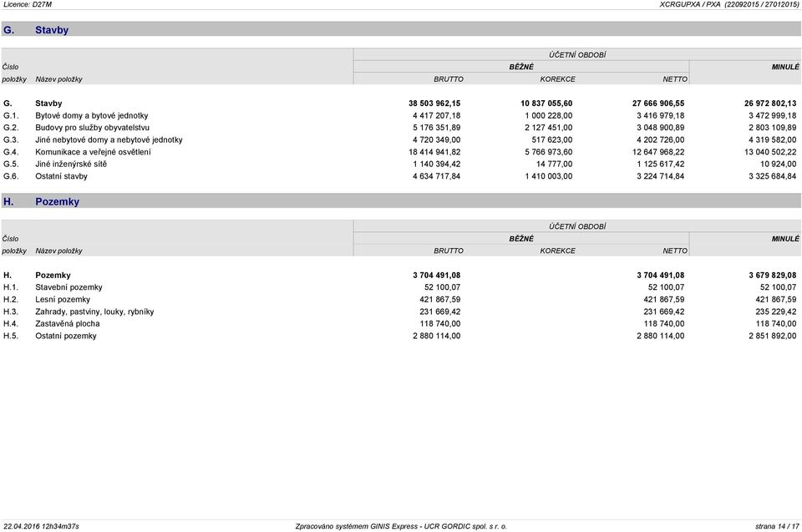Viewport: 802px width, 532px height.
Task: Click value 2 803 109,89
Action: (772, 128)
